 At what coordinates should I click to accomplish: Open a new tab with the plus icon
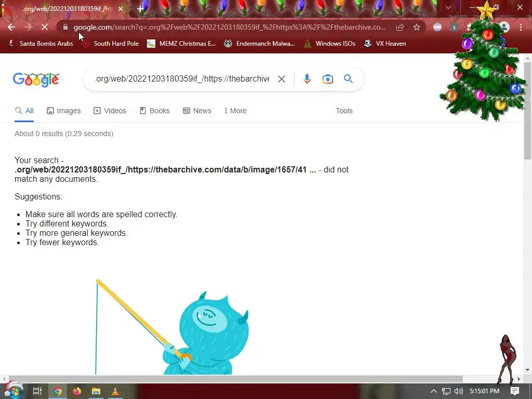[x=140, y=9]
